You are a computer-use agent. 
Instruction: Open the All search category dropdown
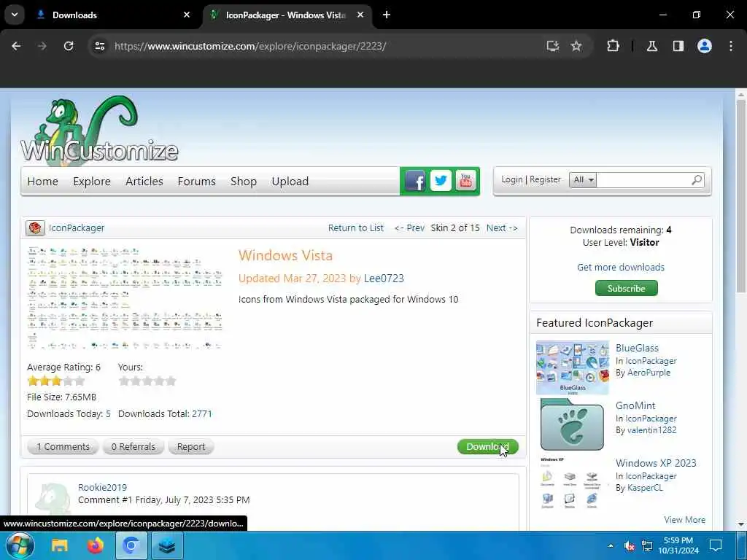pos(583,180)
